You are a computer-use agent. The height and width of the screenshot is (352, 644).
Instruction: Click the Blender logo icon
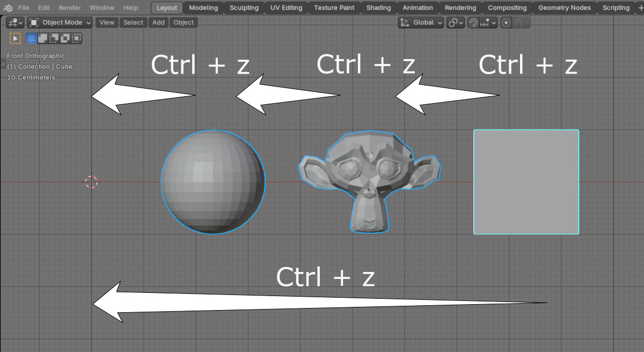pos(7,8)
